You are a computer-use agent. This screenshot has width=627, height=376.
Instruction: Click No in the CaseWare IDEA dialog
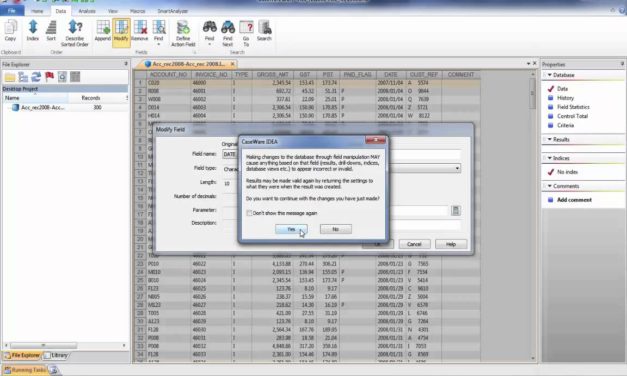coord(335,229)
